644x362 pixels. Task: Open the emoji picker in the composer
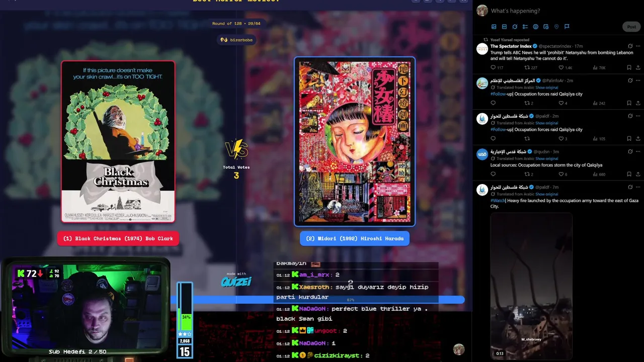tap(535, 27)
